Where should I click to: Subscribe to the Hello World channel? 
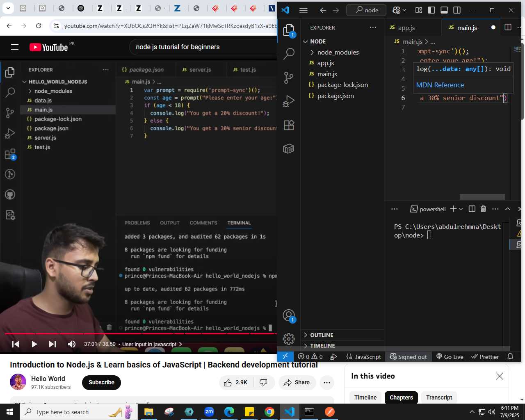click(x=101, y=382)
